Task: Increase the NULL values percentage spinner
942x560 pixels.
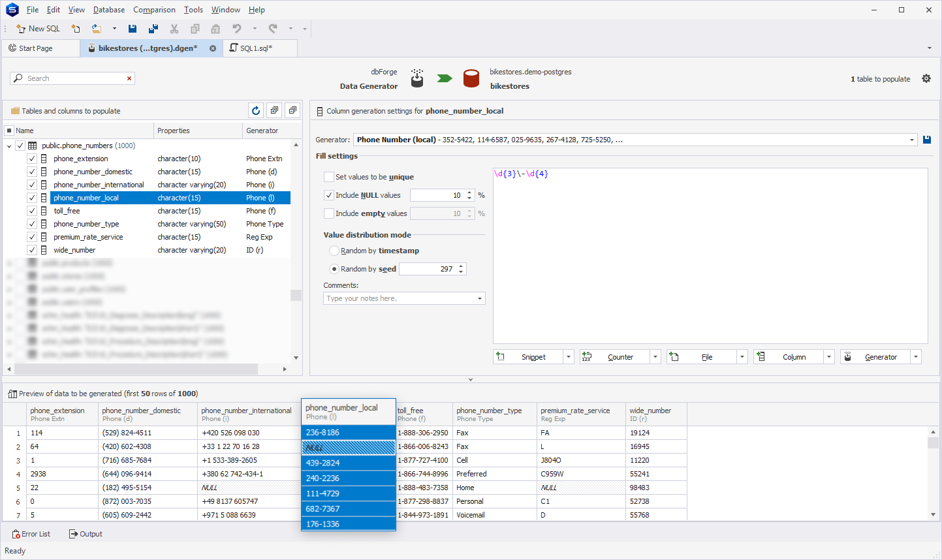Action: [469, 193]
